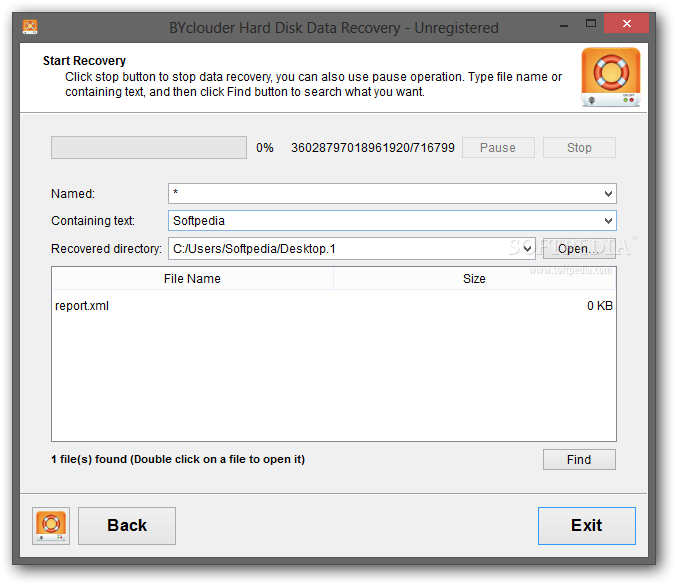Image resolution: width=676 pixels, height=585 pixels.
Task: Click the 36028797018961920/716799 counter text
Action: pyautogui.click(x=373, y=148)
